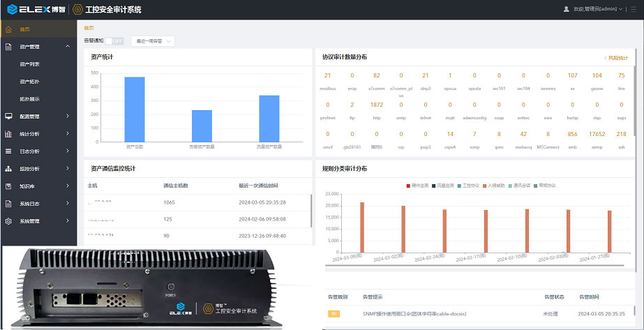
Task: Click the 系统管理 gear icon
Action: click(8, 221)
